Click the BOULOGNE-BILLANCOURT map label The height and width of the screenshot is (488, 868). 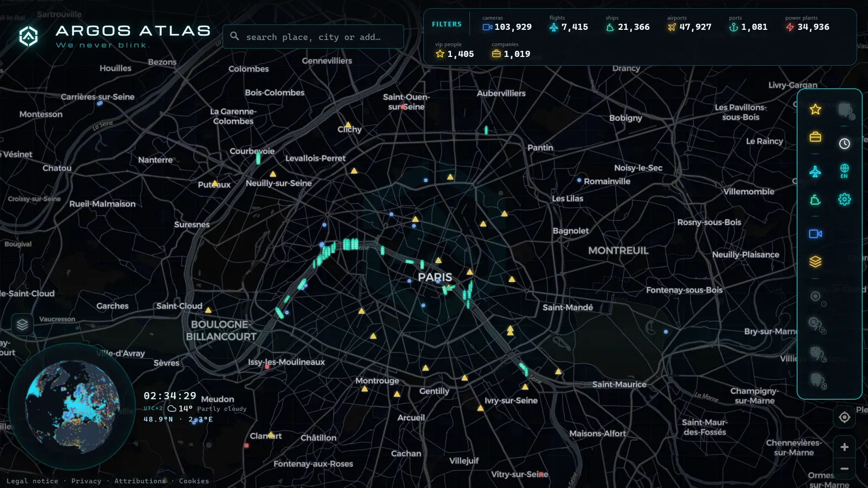pyautogui.click(x=221, y=330)
